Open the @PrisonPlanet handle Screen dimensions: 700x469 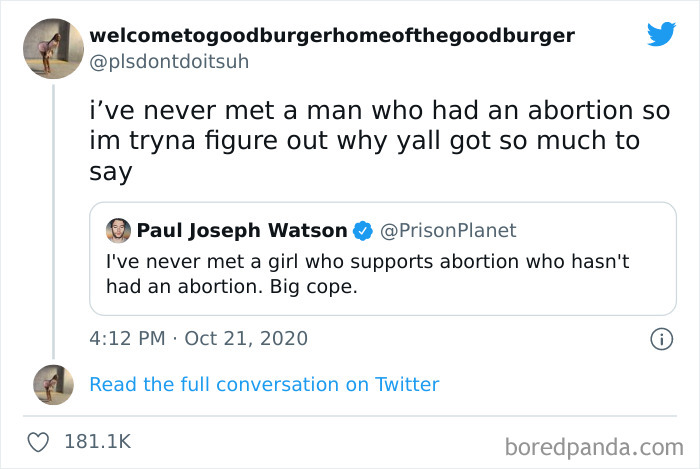[x=448, y=231]
